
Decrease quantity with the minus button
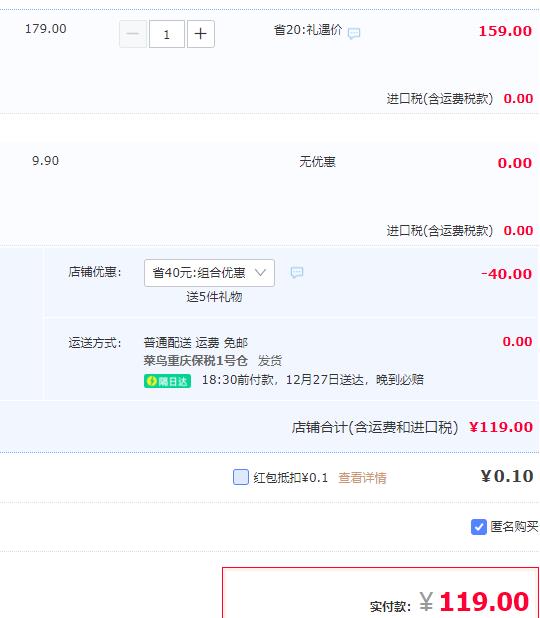click(x=133, y=34)
